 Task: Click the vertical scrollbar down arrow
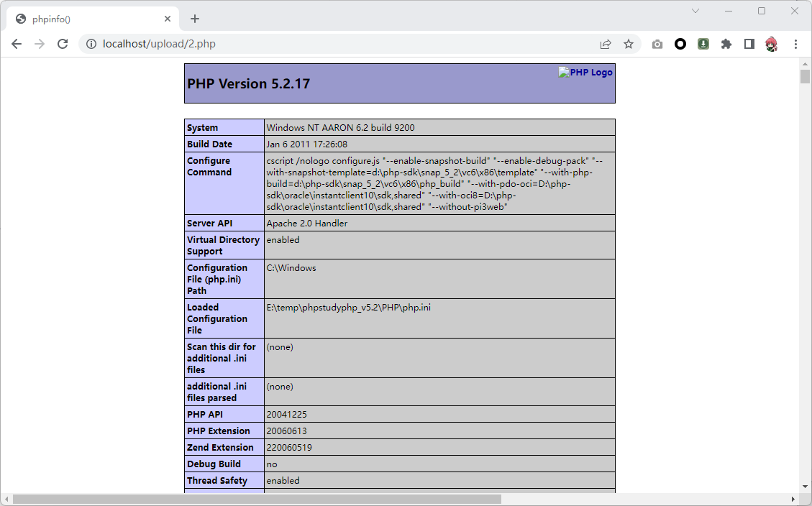point(806,487)
